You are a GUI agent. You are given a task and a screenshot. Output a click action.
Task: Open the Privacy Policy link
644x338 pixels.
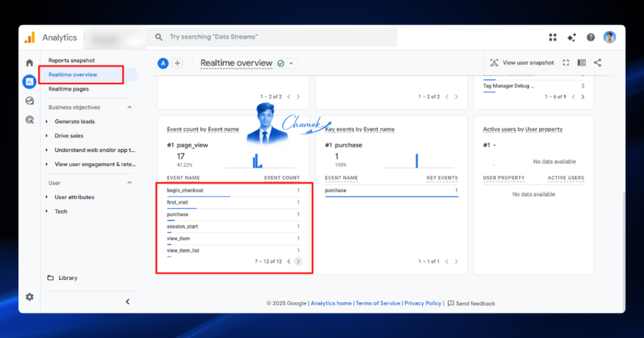(x=423, y=303)
